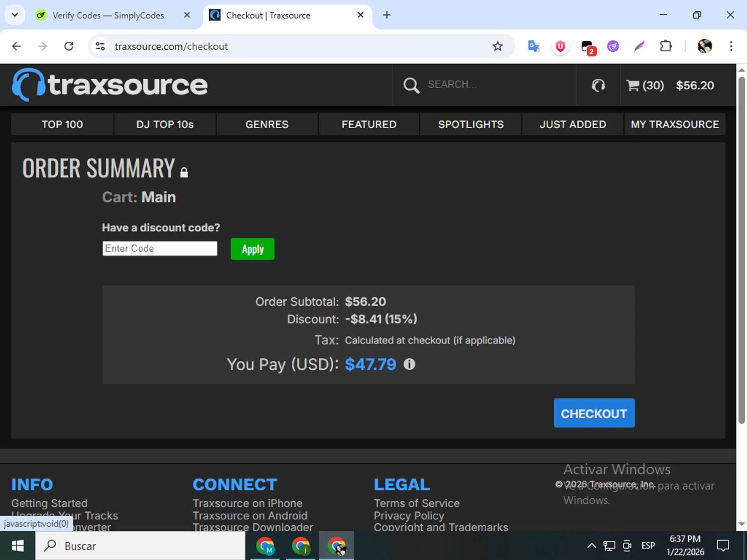
Task: Click the Enter Code discount field
Action: click(160, 248)
